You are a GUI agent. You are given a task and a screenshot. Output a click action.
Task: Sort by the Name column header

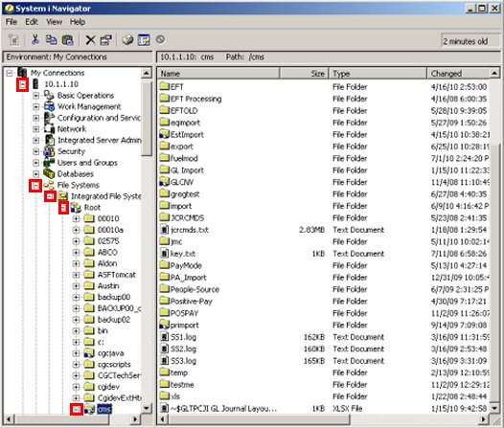(x=218, y=73)
